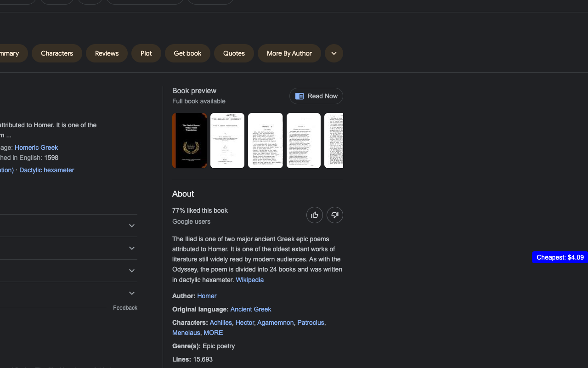The width and height of the screenshot is (588, 368).
Task: Expand the second collapsed accordion row
Action: coord(68,248)
